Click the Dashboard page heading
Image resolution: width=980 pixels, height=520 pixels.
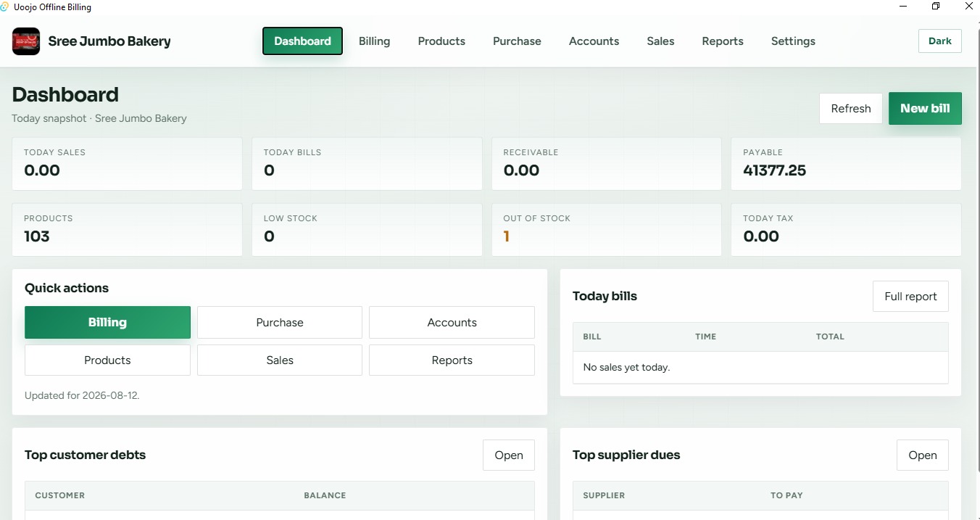(65, 95)
